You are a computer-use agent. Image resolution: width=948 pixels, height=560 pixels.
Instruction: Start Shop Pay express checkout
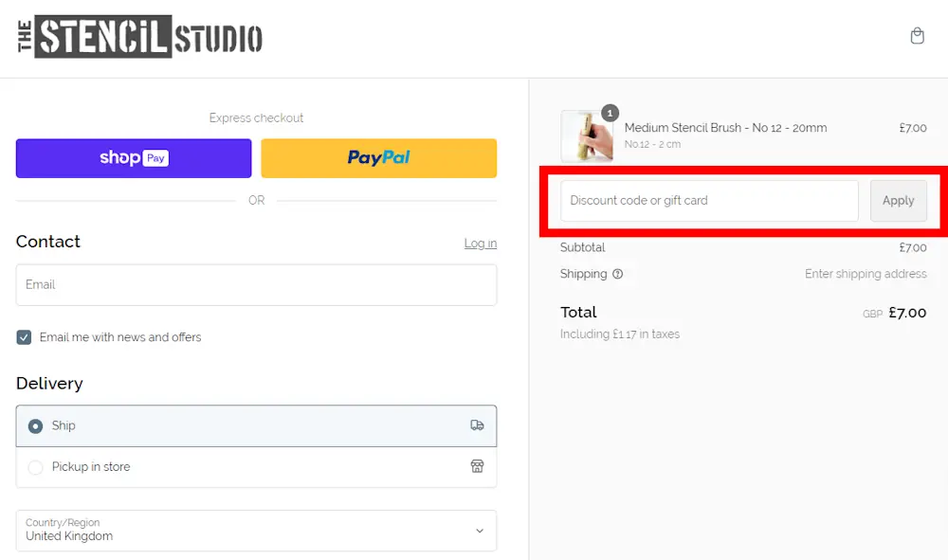point(133,157)
